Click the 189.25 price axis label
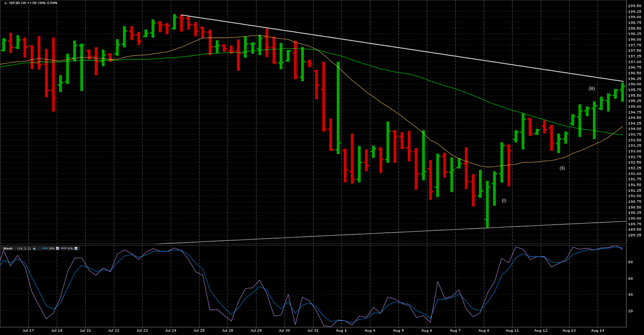Viewport: 644px width, 335px height. (635, 235)
